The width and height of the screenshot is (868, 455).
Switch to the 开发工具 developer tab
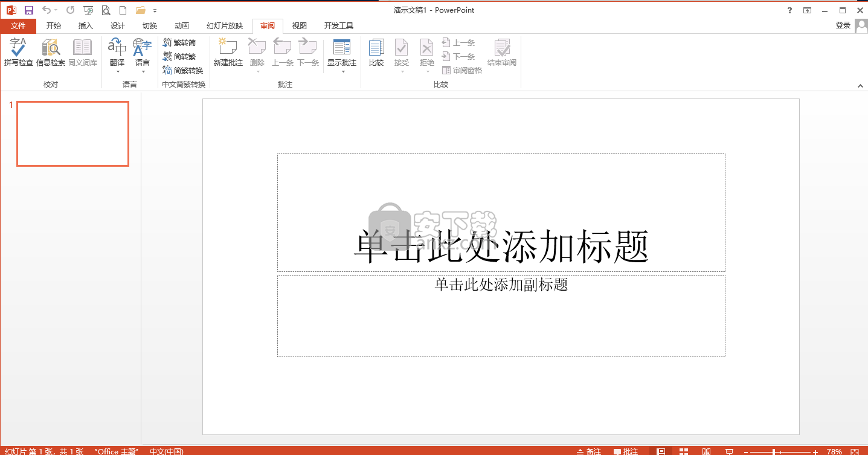coord(339,25)
